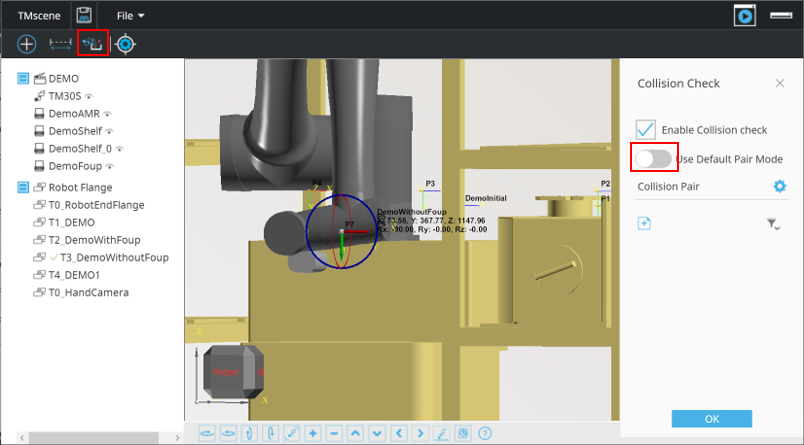Click the Save icon beside TMscene
Viewport: 804px width, 445px height.
(x=85, y=16)
